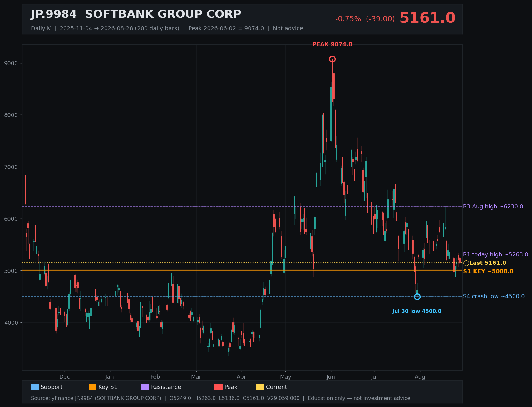Click the 'Apr' month axis label
This screenshot has width=532, height=407.
pos(241,377)
